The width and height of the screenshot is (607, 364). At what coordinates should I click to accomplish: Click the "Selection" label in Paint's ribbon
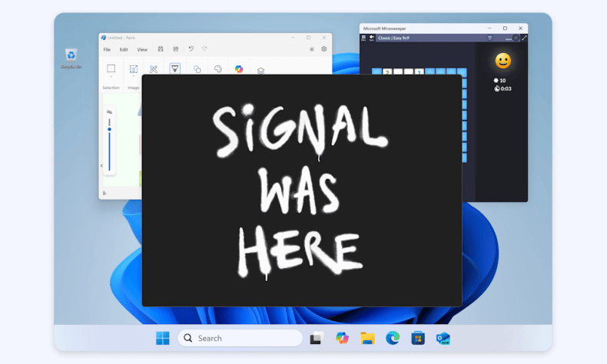111,88
